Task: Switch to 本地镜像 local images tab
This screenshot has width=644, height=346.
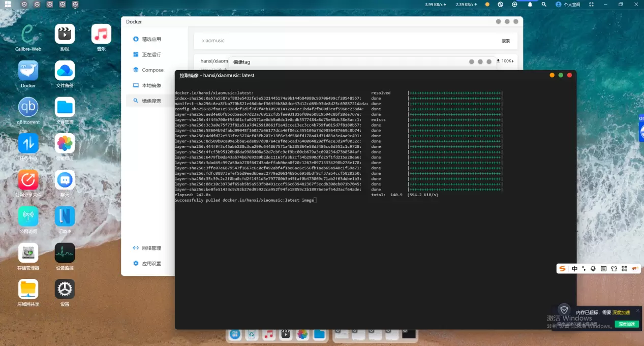Action: pos(151,85)
